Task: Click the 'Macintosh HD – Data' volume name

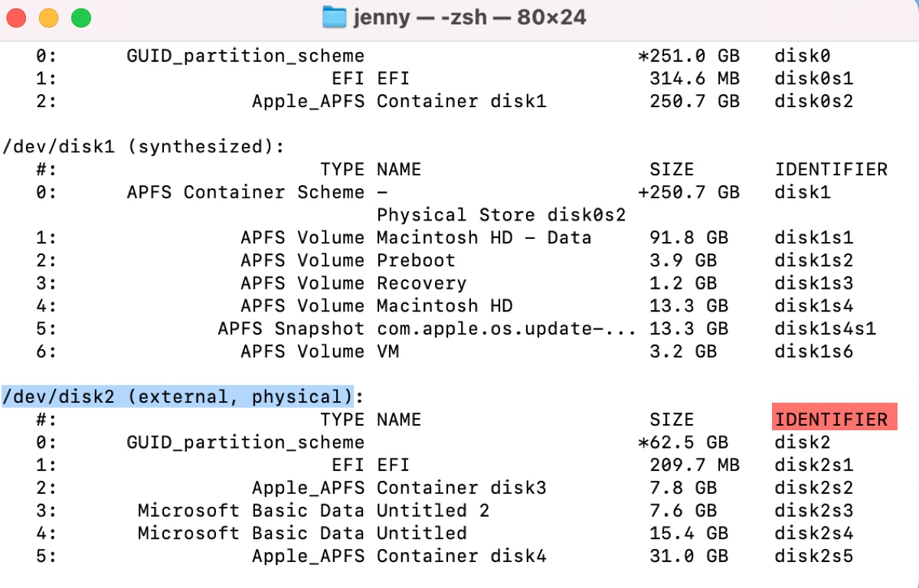Action: (x=484, y=237)
